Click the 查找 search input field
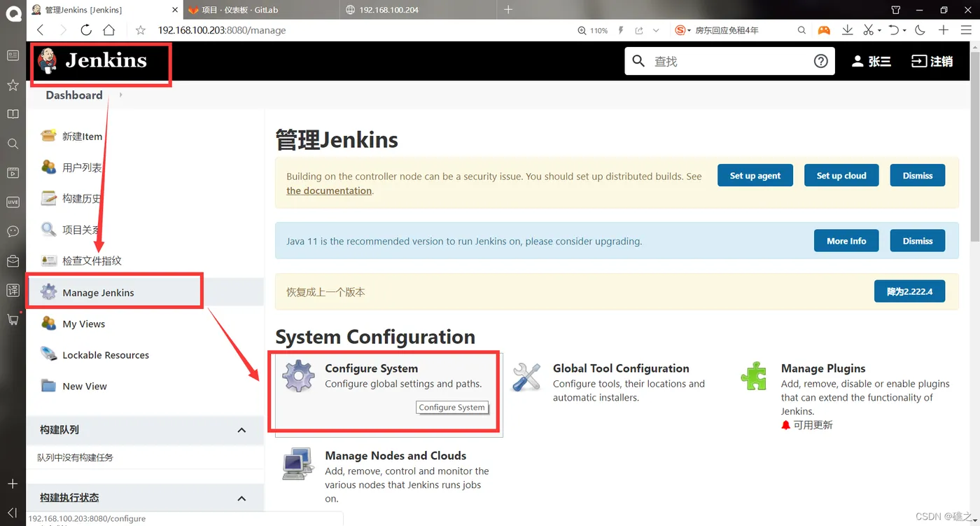The image size is (980, 526). [x=728, y=61]
